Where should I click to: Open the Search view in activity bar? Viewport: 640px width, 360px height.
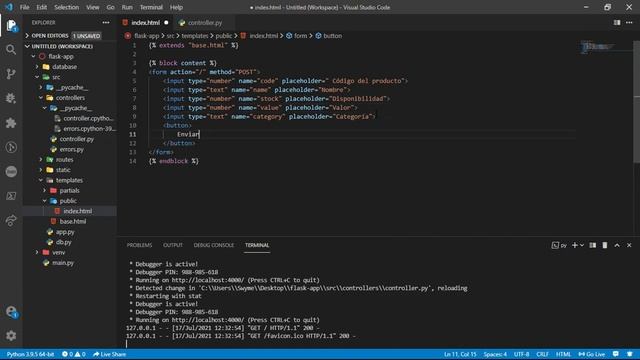[11, 50]
